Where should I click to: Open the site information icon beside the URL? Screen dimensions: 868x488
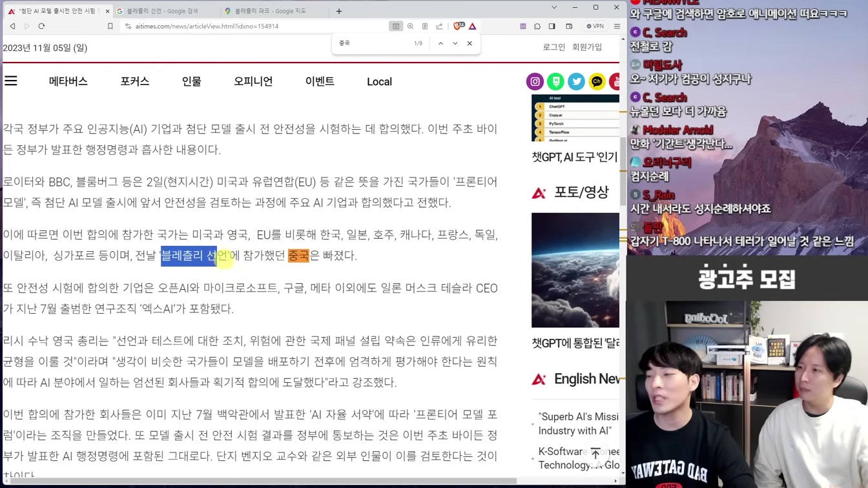128,26
